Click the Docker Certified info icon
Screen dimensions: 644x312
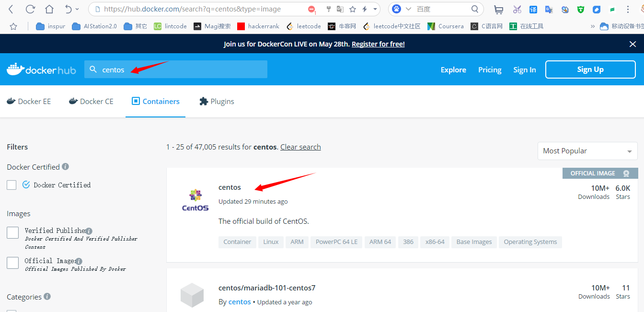66,167
